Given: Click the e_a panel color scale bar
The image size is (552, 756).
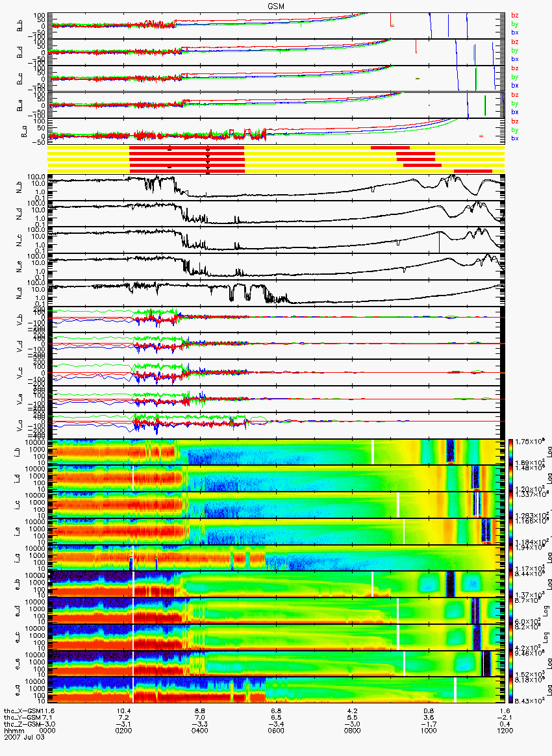Looking at the screenshot, I should (x=510, y=690).
